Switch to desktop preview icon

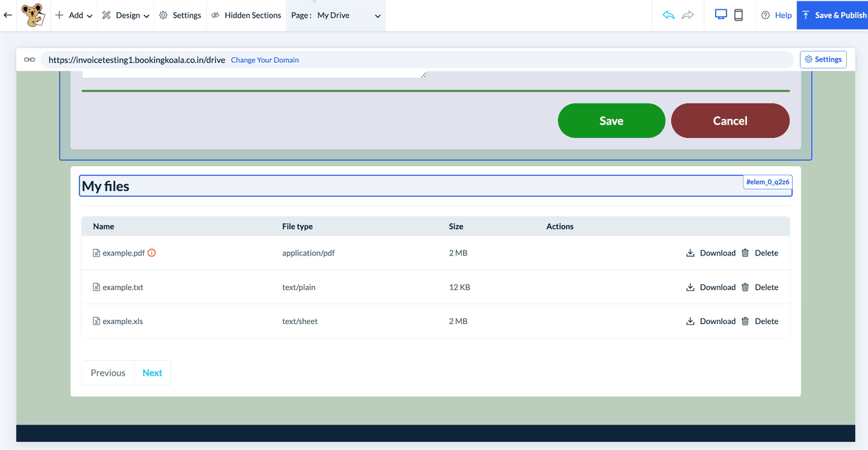721,15
